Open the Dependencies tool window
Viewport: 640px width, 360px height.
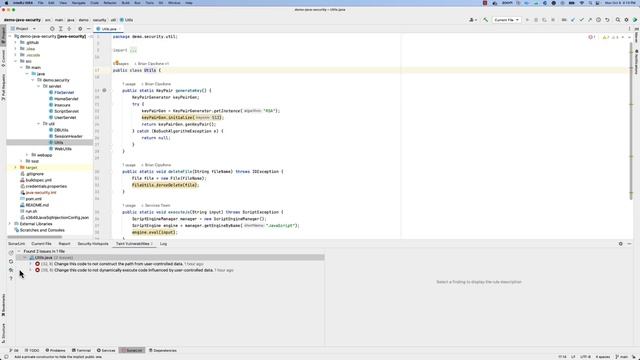[x=163, y=350]
